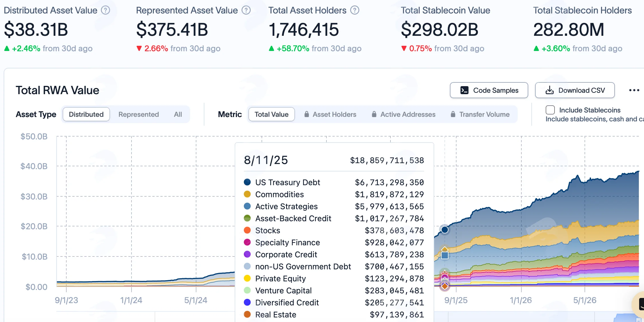Image resolution: width=644 pixels, height=322 pixels.
Task: Enable the Include Stablecoins checkbox
Action: click(550, 110)
